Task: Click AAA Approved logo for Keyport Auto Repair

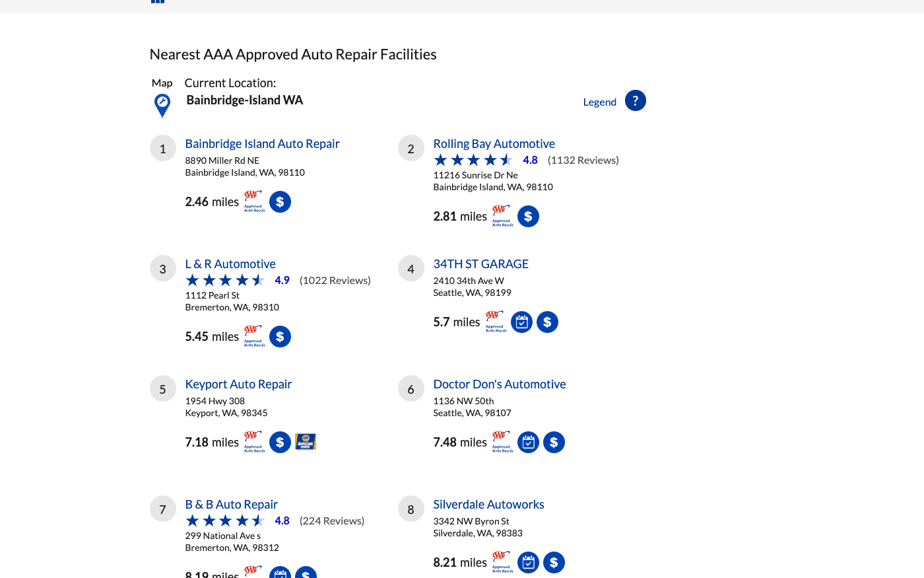Action: tap(254, 442)
